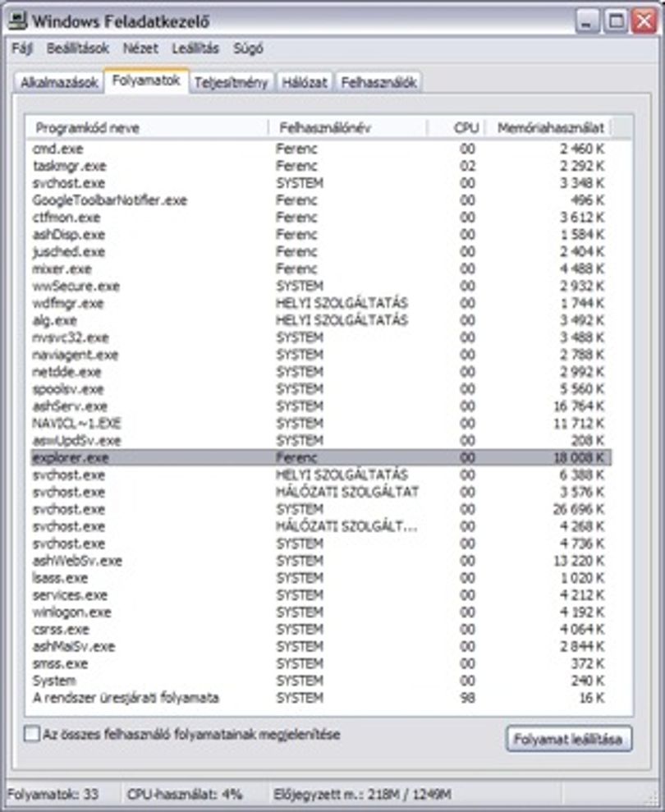Image resolution: width=665 pixels, height=812 pixels.
Task: Open the Súgó menu
Action: (248, 48)
